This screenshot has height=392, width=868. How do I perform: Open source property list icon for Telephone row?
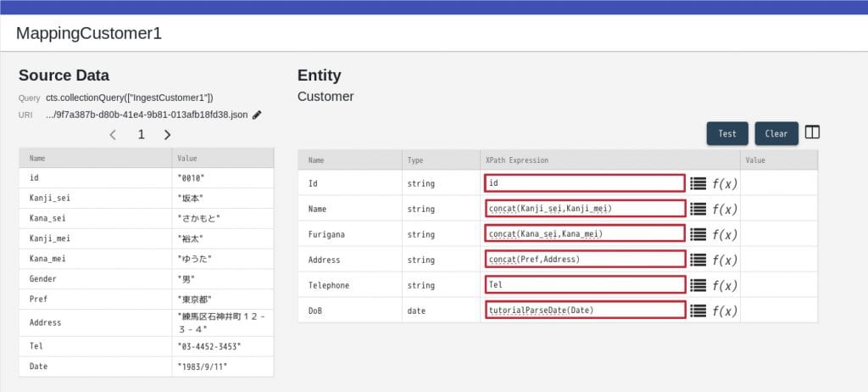(698, 285)
